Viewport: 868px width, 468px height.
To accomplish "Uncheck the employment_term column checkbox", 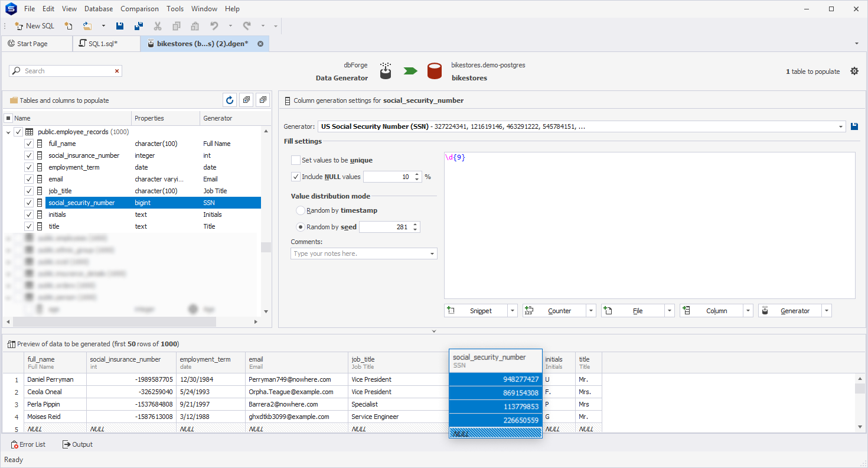I will (x=28, y=167).
